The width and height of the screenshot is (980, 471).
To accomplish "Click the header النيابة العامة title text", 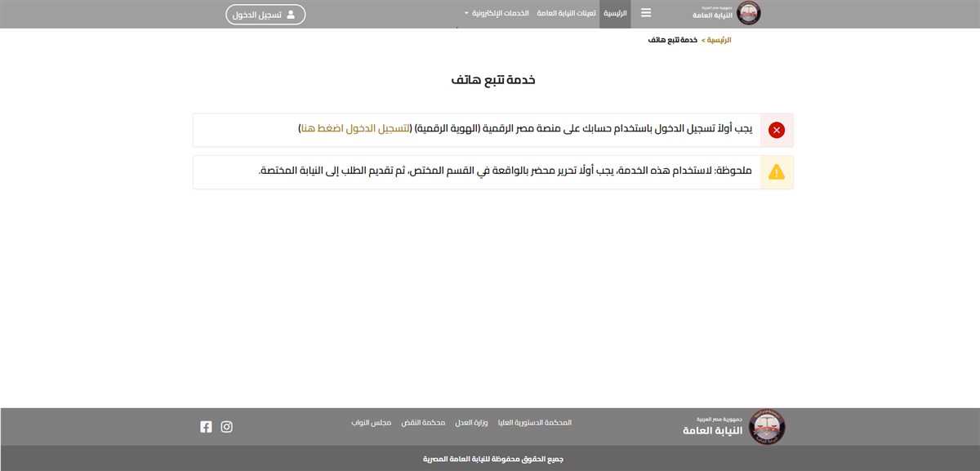I will 712,16.
